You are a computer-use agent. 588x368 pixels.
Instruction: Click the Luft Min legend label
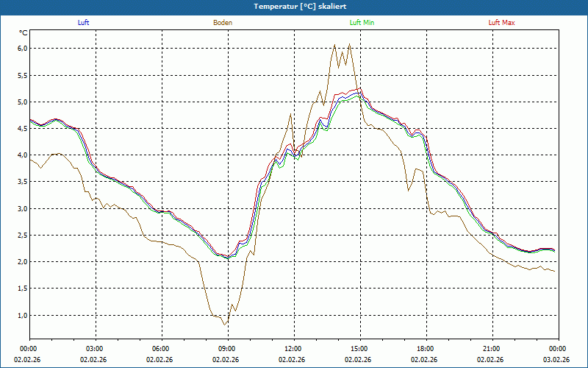pos(362,22)
